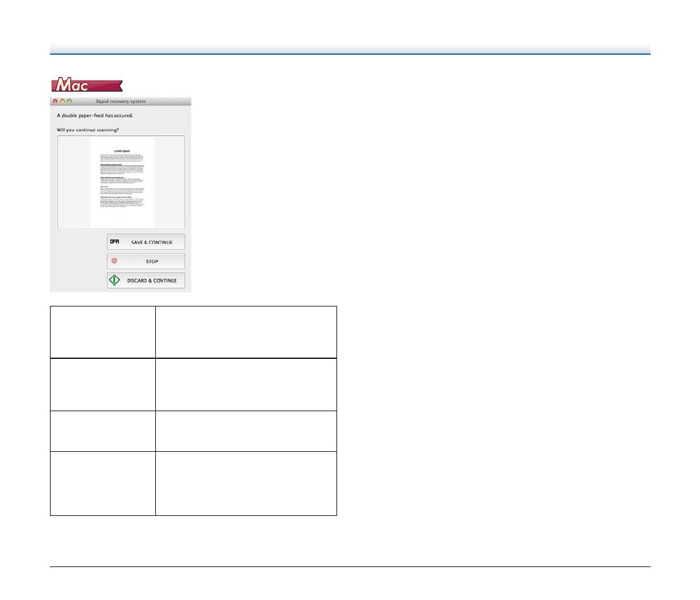This screenshot has width=700, height=600.
Task: Click the red Mac banner badge
Action: 86,86
